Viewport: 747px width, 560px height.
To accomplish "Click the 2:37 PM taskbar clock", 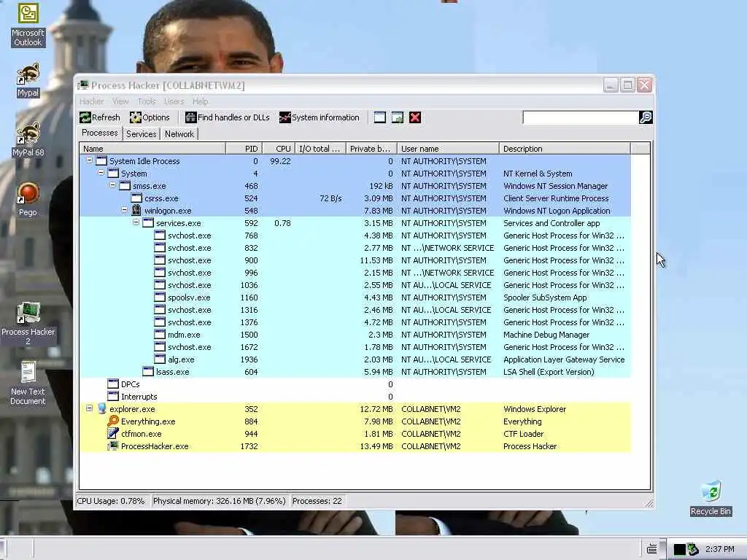I will [720, 549].
